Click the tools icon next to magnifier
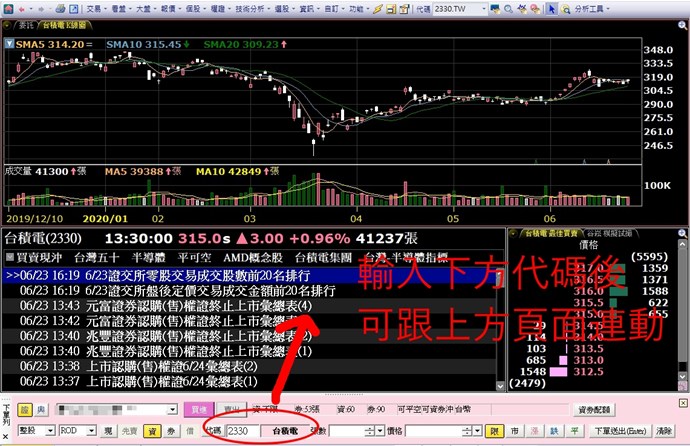Viewport: 690px width, 446px height. (522, 9)
